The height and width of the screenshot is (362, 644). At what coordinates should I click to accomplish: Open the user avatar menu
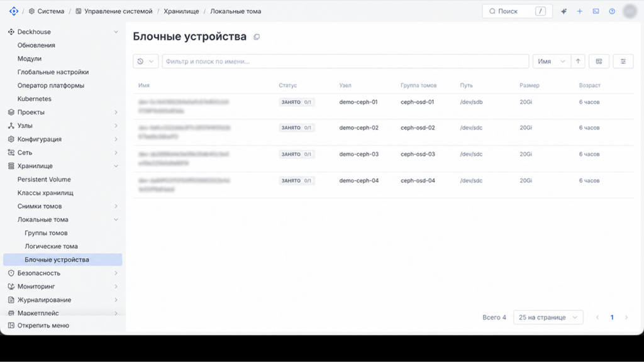click(x=630, y=11)
